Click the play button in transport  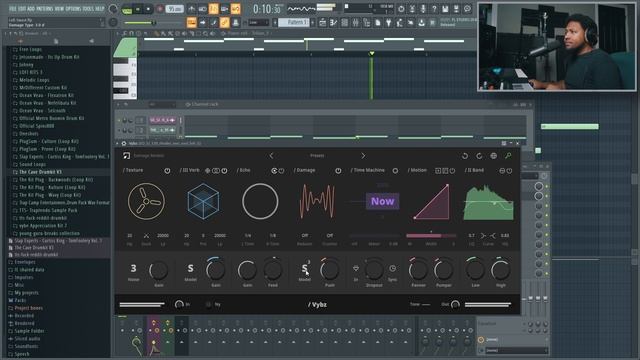point(138,9)
